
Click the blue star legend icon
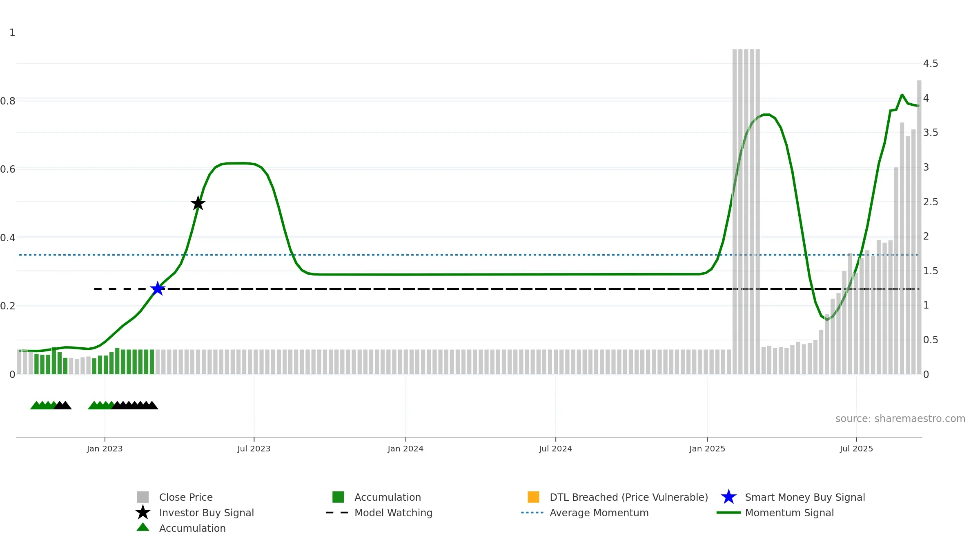tap(728, 497)
